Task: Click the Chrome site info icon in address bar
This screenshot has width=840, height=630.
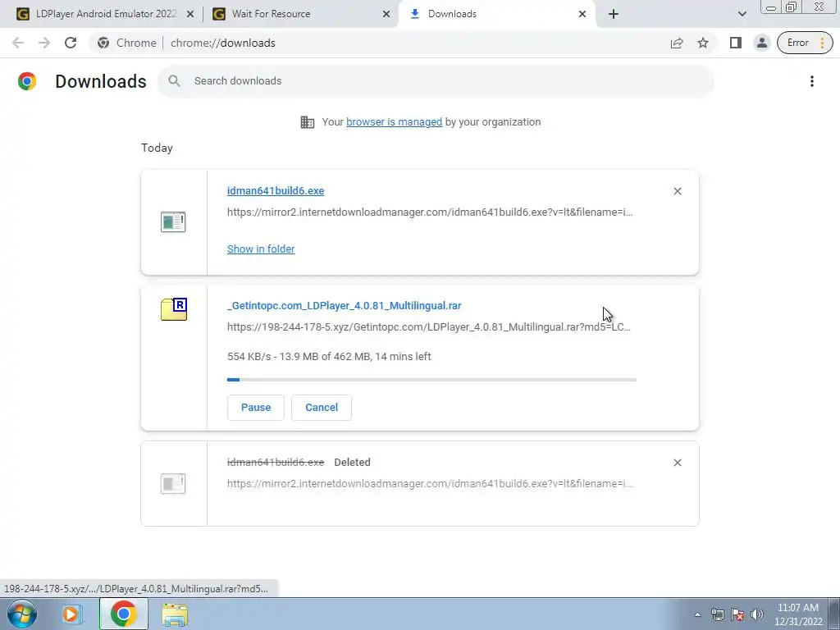Action: [x=103, y=43]
